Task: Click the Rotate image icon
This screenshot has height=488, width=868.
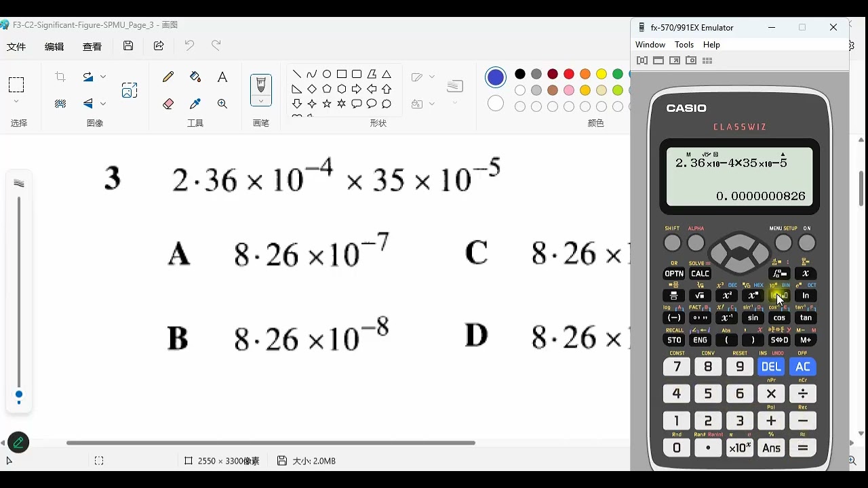Action: coord(88,77)
